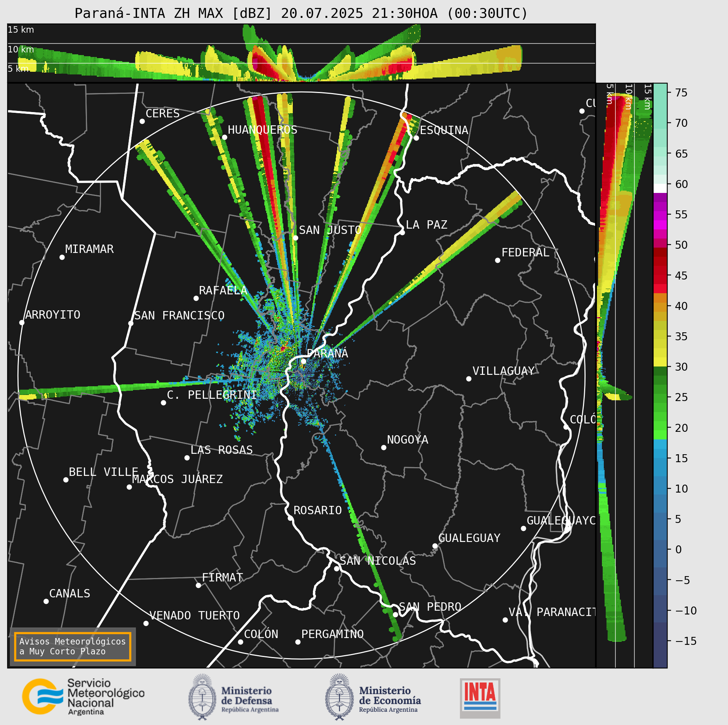Click the VENADO TUERTO city marker dot
The image size is (728, 725).
point(146,623)
